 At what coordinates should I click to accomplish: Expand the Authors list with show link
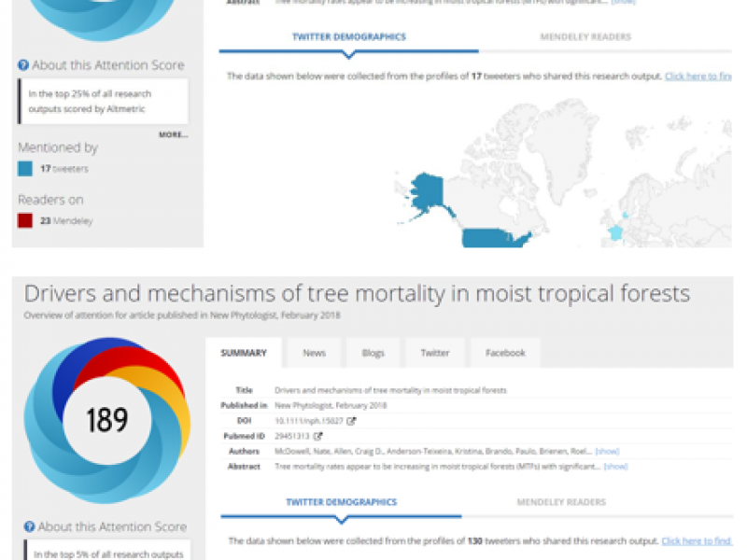pos(608,452)
